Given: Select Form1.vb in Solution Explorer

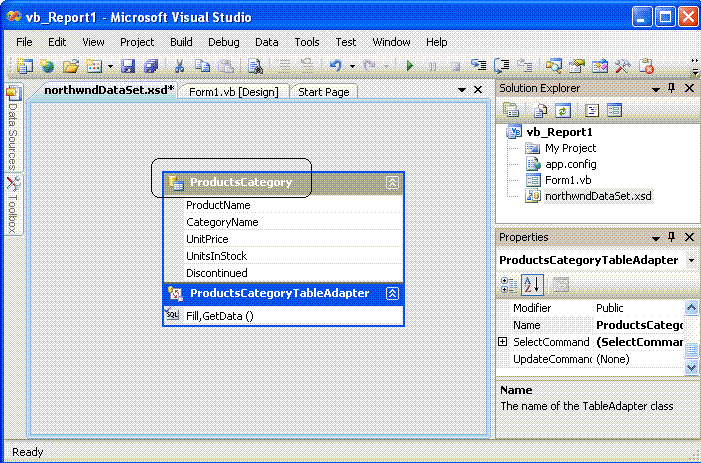Looking at the screenshot, I should (x=568, y=180).
